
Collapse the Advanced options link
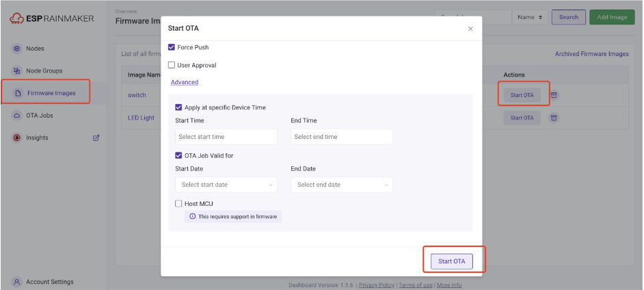tap(185, 82)
